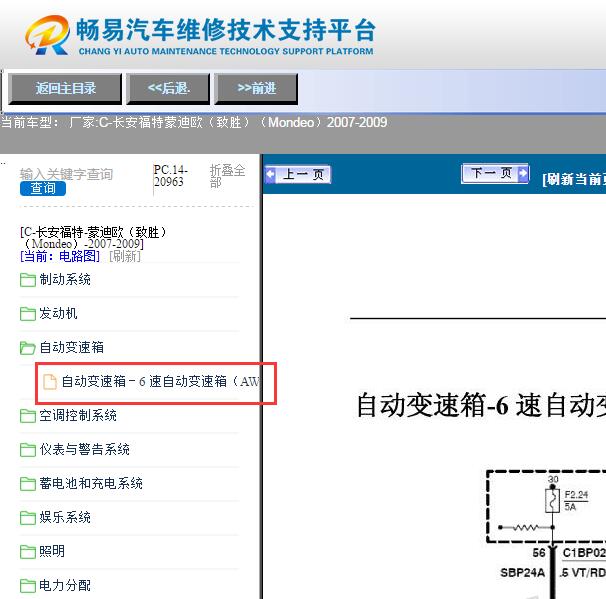
Task: Click wire label SBP24A in diagram
Action: pyautogui.click(x=523, y=573)
